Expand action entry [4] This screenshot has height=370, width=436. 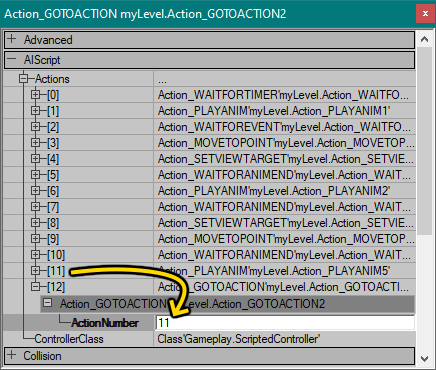coord(35,159)
